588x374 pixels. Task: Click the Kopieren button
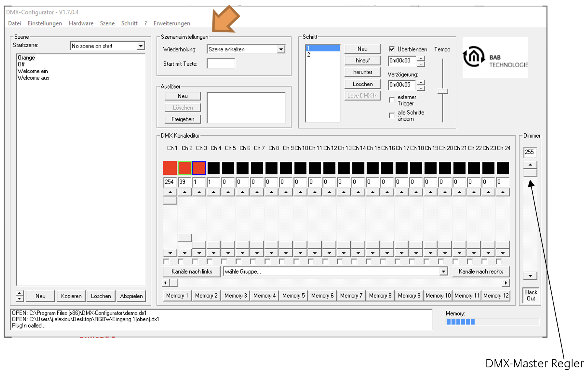click(x=71, y=296)
